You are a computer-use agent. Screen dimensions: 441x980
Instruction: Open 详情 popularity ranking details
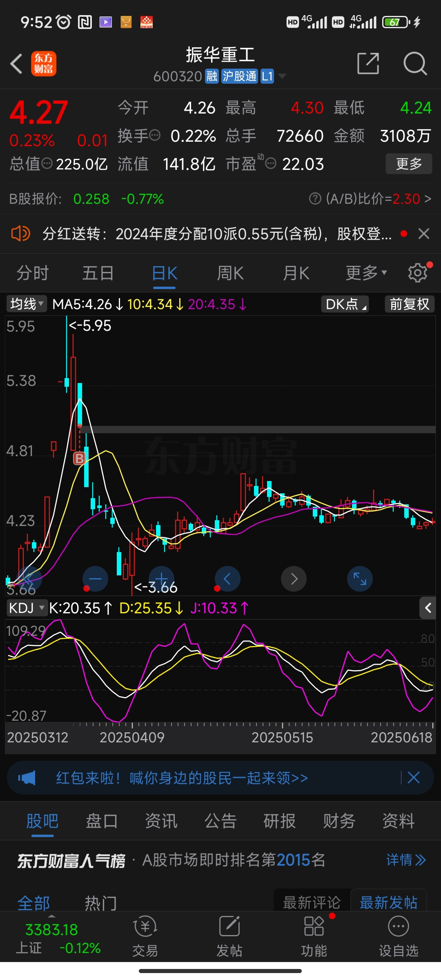[406, 860]
